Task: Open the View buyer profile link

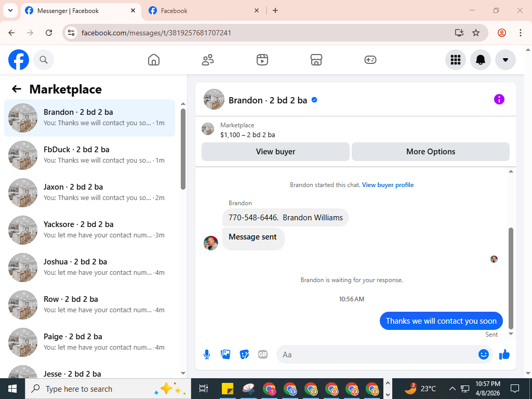Action: [388, 185]
